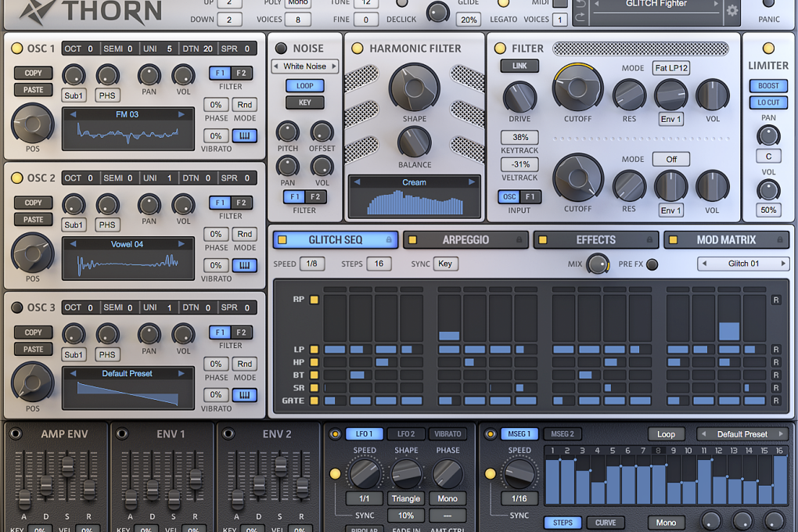Screen dimensions: 798x532
Task: Select LFO 2 tab
Action: pyautogui.click(x=405, y=434)
